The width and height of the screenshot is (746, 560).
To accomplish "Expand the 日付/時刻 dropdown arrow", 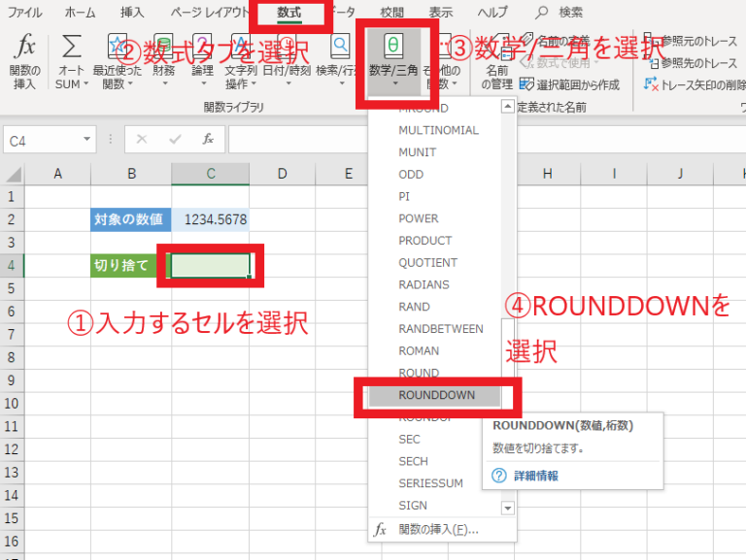I will pyautogui.click(x=288, y=83).
